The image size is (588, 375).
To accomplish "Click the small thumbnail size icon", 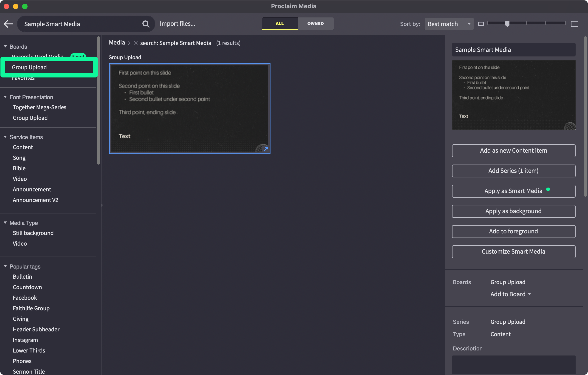I will 481,24.
